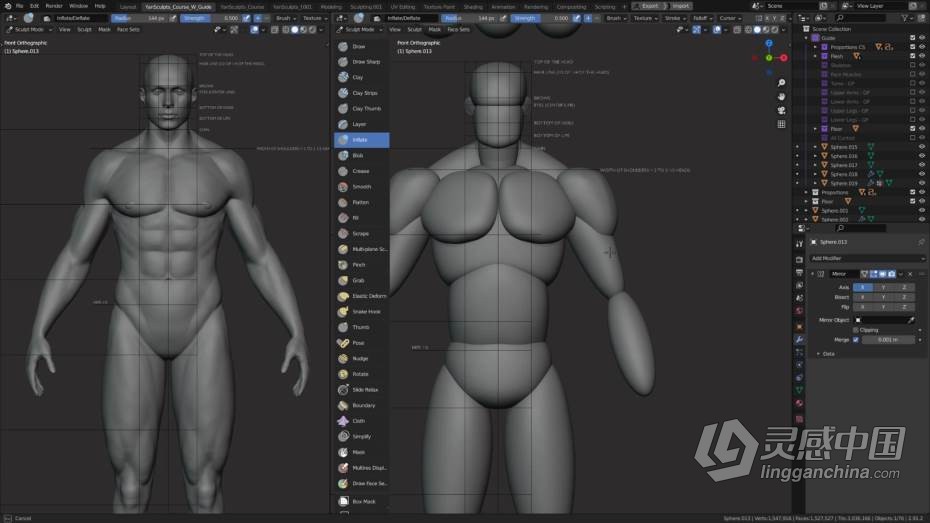Select the Inflate brush
The image size is (930, 523).
coord(361,140)
